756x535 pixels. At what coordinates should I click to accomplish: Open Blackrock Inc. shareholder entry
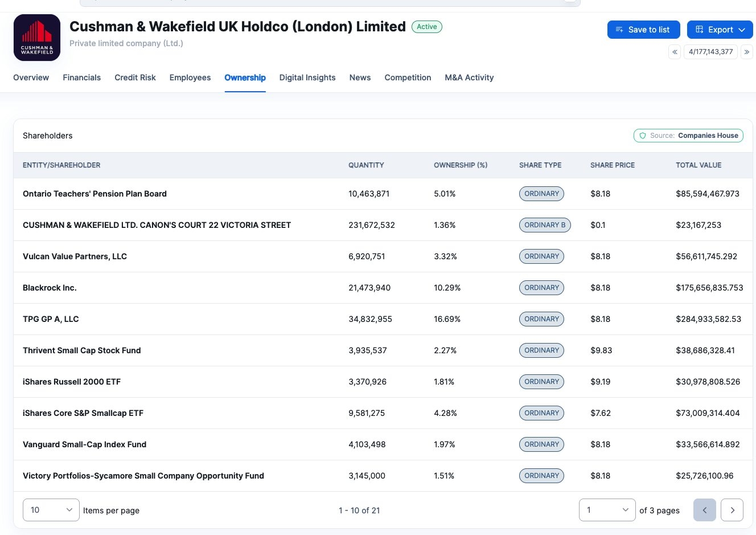(50, 288)
